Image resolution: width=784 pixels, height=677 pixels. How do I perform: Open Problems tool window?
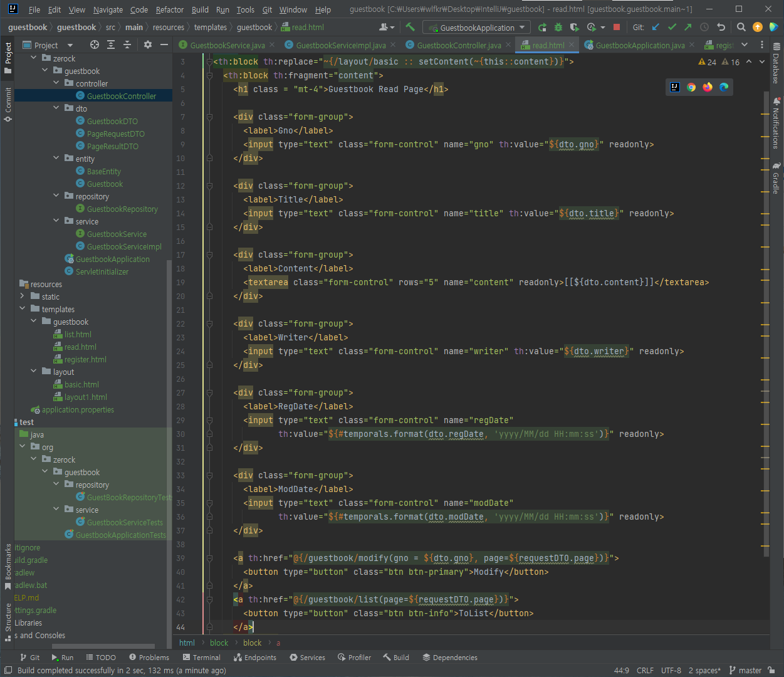pyautogui.click(x=149, y=658)
